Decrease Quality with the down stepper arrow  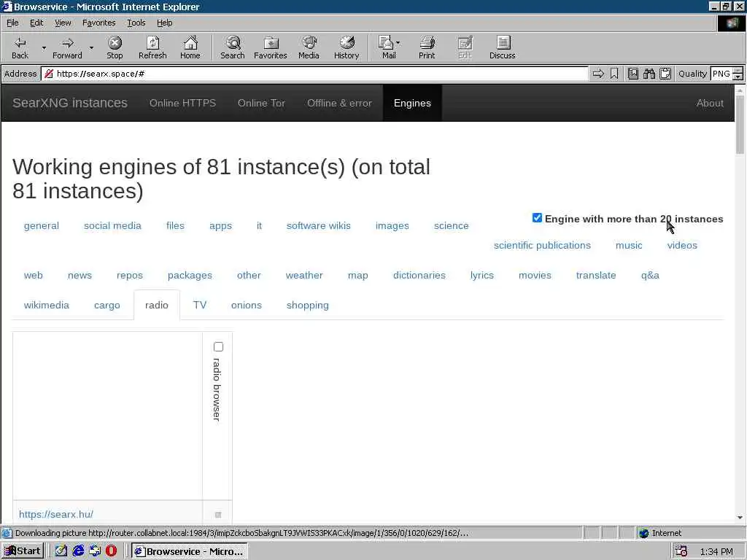[x=738, y=77]
